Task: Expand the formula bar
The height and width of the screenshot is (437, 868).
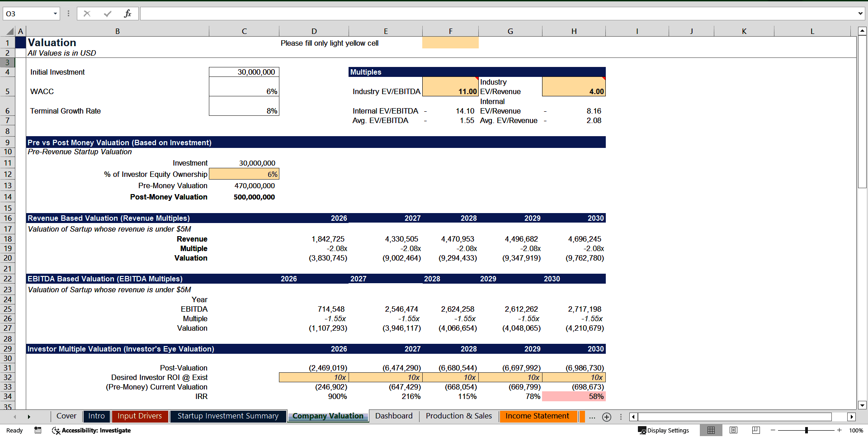Action: coord(860,14)
